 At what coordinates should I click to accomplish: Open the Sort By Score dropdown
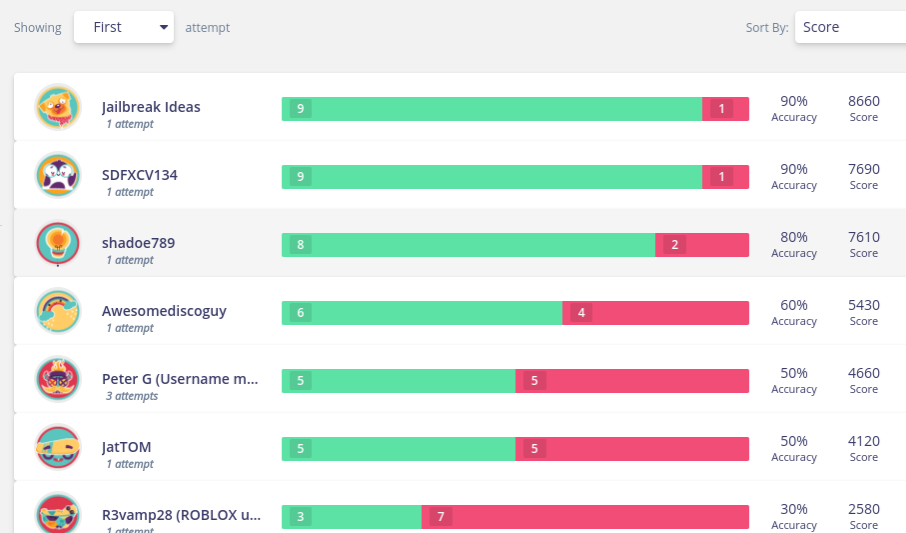pos(850,27)
